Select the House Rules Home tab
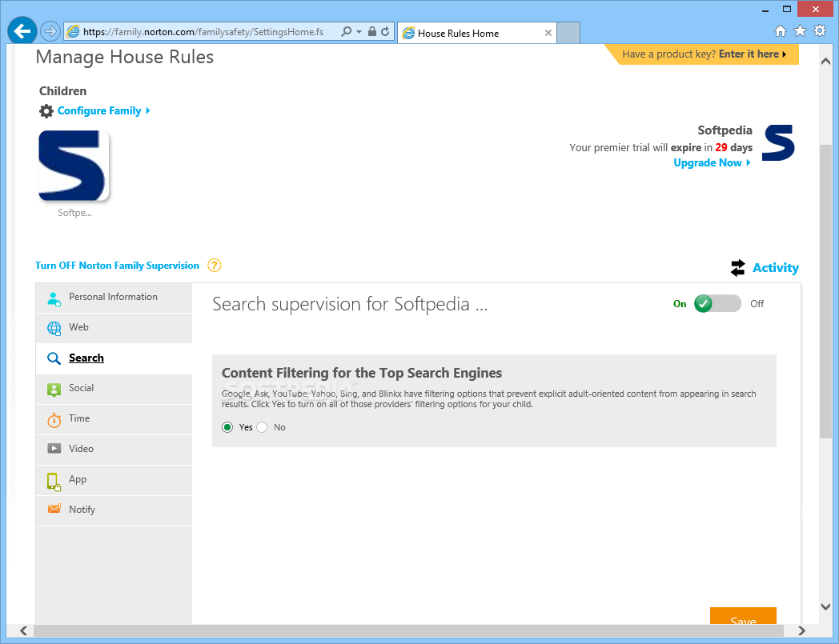Image resolution: width=839 pixels, height=644 pixels. click(477, 33)
